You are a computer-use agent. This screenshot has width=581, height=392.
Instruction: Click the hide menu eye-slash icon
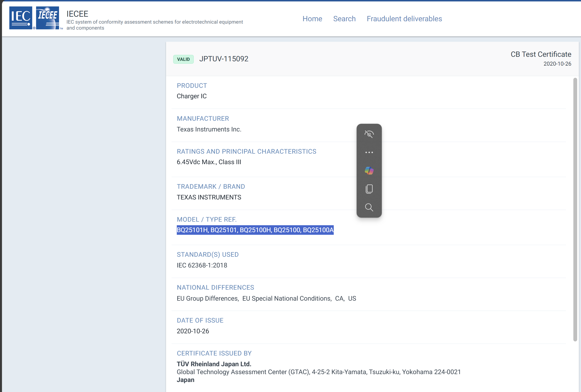point(369,134)
